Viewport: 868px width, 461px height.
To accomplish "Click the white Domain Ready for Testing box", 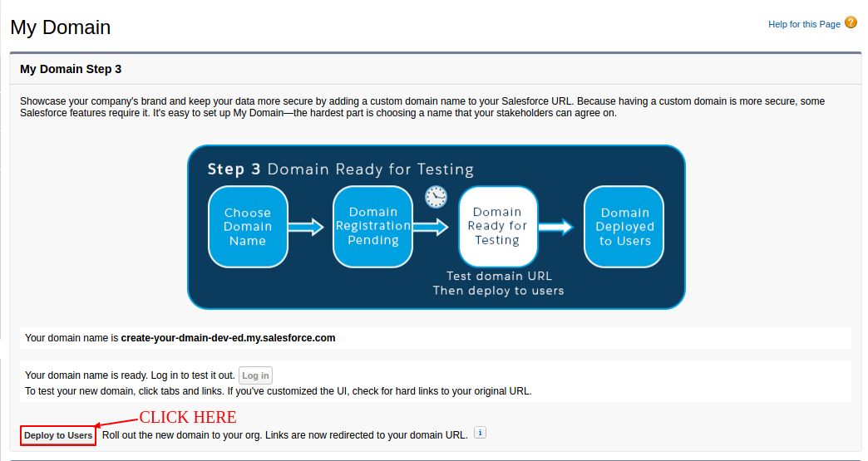I will [x=497, y=227].
